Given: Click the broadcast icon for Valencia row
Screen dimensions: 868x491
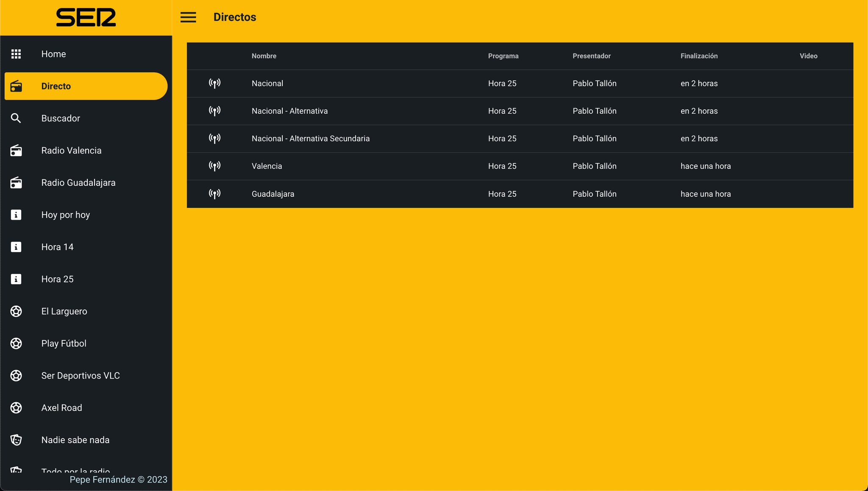Looking at the screenshot, I should [x=214, y=166].
